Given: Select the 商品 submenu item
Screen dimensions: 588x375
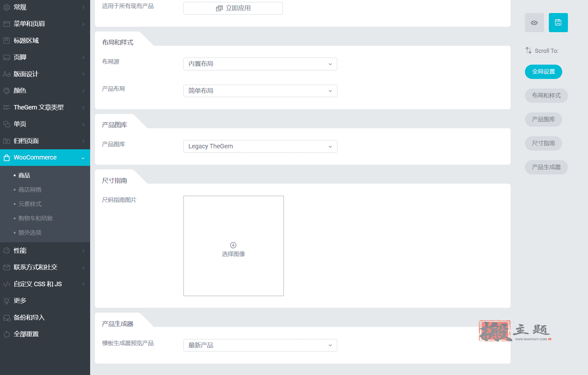Looking at the screenshot, I should [x=24, y=175].
